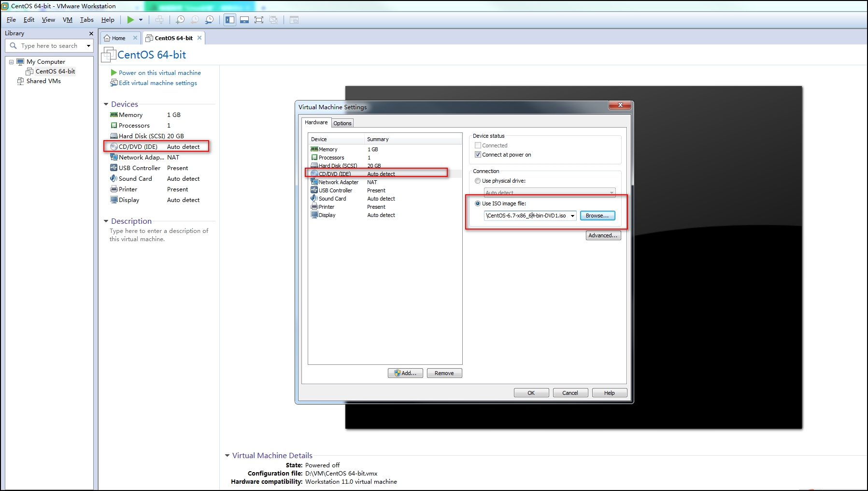868x491 pixels.
Task: Open the Edit menu
Action: coord(29,20)
